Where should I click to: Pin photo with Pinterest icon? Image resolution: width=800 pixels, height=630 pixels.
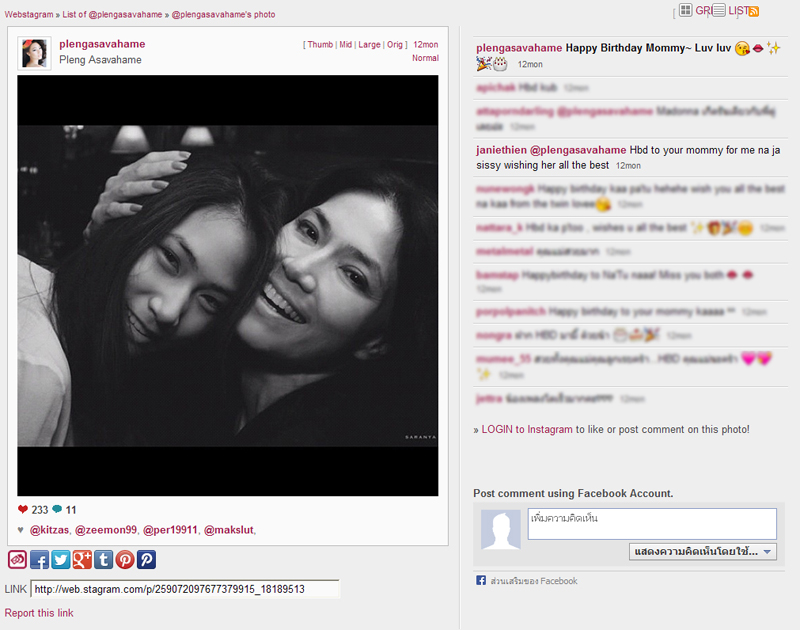click(x=125, y=560)
